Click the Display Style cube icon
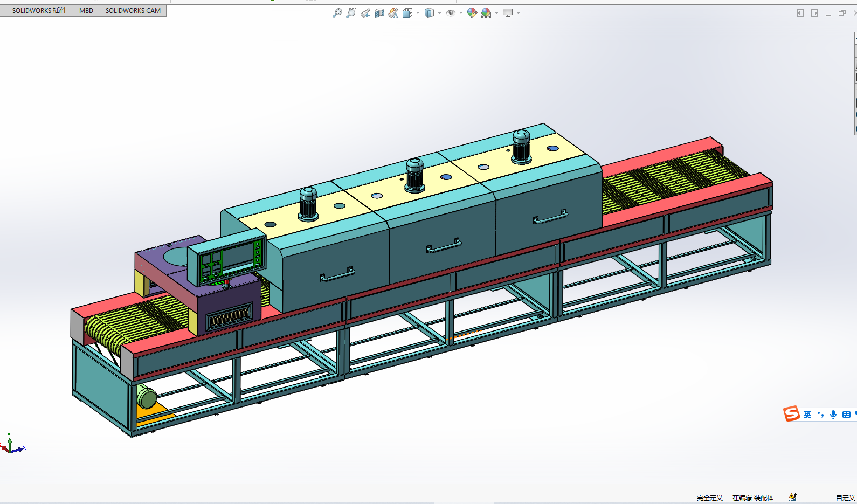Viewport: 857px width, 504px height. tap(429, 13)
